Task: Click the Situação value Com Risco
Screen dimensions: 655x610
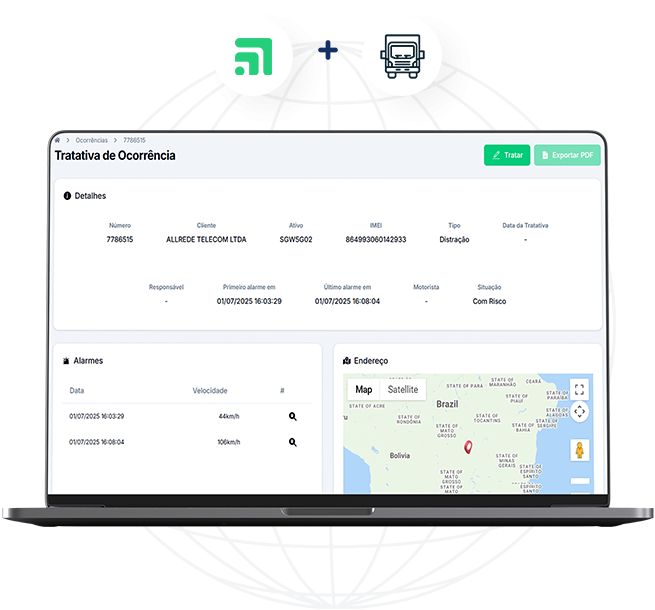Action: [x=489, y=301]
